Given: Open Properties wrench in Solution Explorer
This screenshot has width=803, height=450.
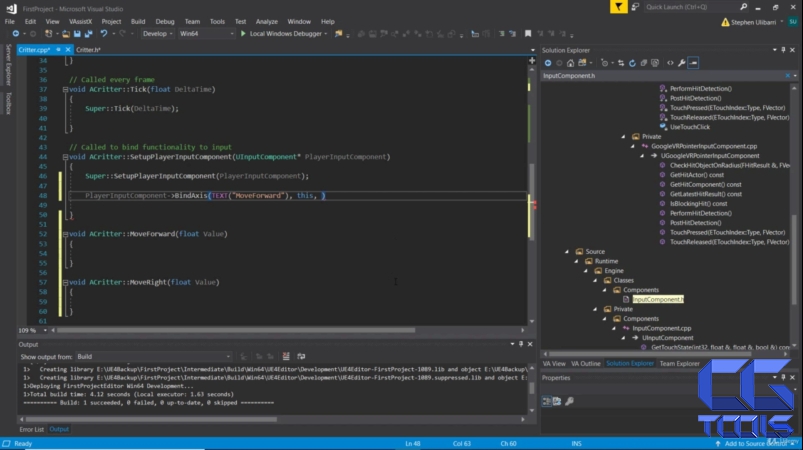Looking at the screenshot, I should pyautogui.click(x=682, y=63).
